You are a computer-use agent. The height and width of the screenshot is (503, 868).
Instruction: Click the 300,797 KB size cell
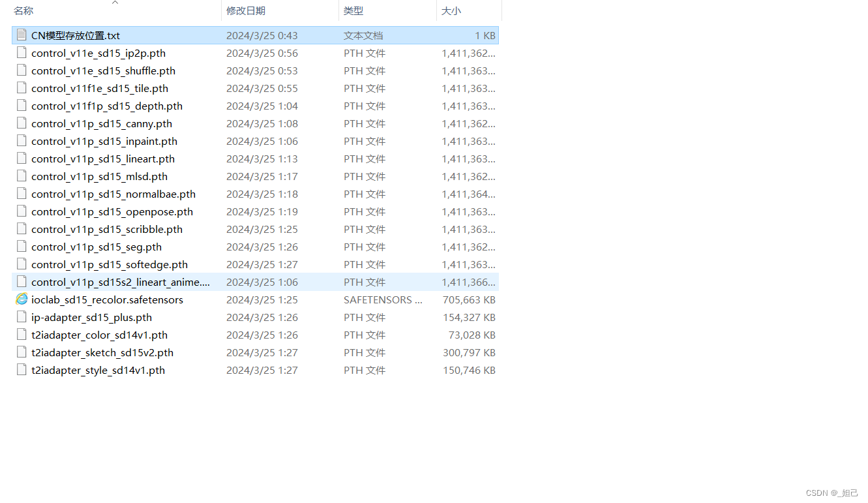point(469,352)
